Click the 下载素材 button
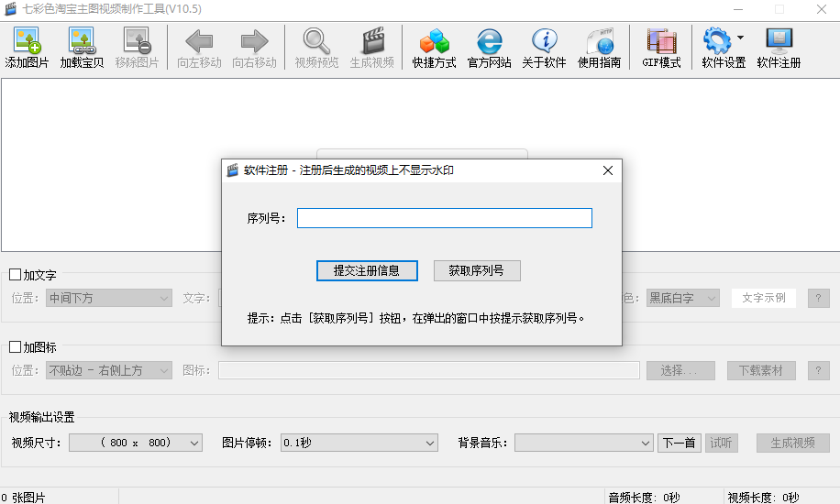840x504 pixels. tap(761, 370)
